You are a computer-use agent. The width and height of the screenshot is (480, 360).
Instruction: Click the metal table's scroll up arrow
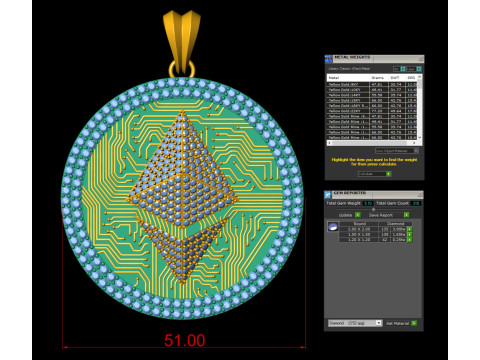419,77
